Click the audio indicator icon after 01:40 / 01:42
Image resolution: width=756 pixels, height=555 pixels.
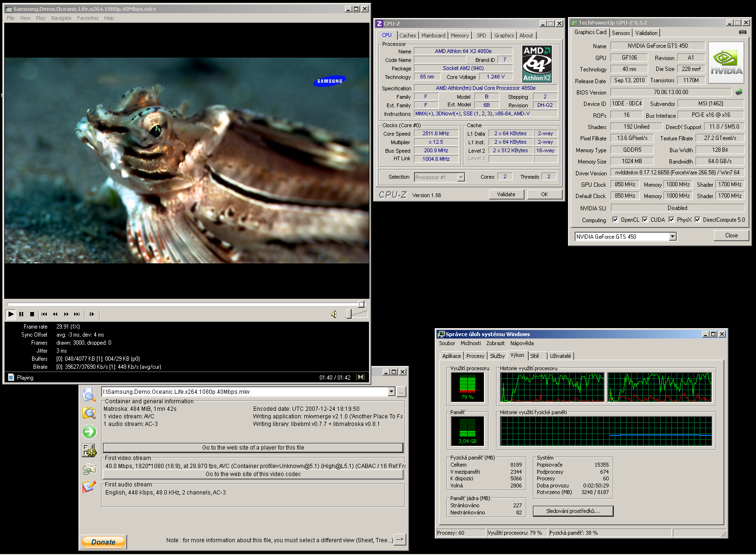point(361,377)
